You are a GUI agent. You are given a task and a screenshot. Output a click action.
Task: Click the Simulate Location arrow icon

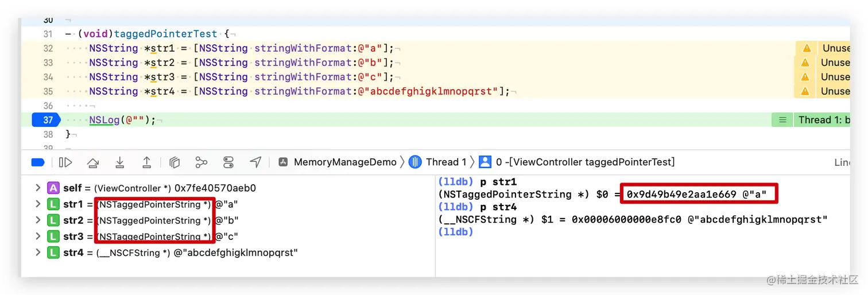coord(255,162)
